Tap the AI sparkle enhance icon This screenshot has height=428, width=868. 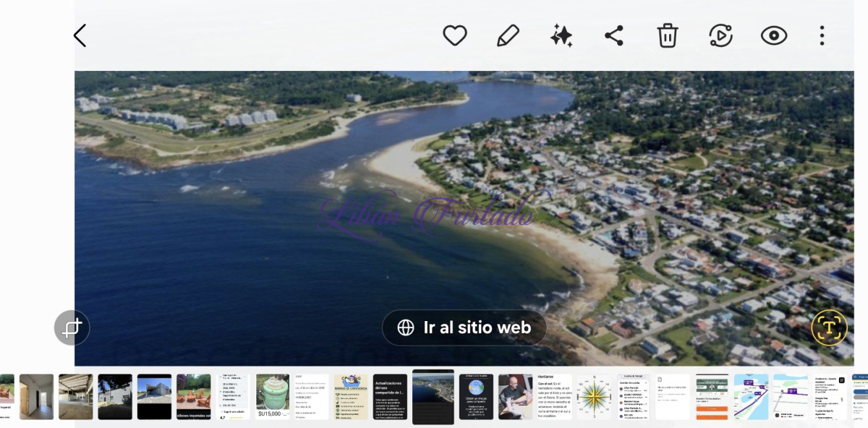[x=561, y=35]
